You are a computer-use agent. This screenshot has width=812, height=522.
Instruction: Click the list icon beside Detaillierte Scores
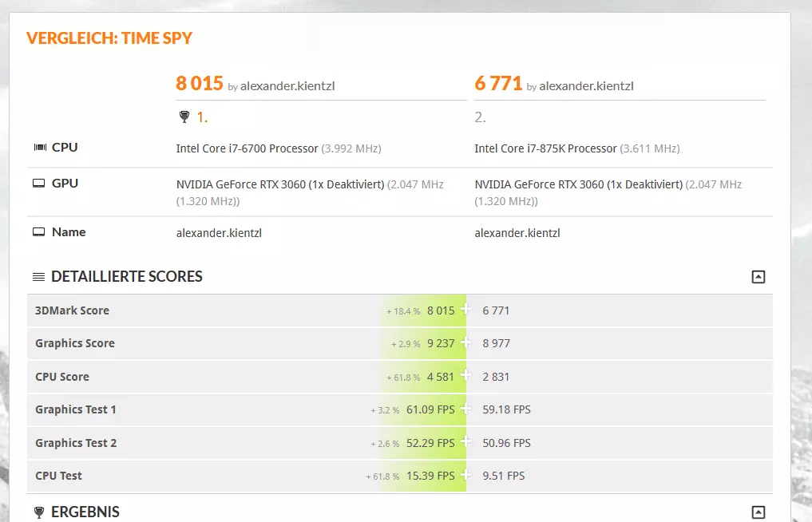[39, 277]
